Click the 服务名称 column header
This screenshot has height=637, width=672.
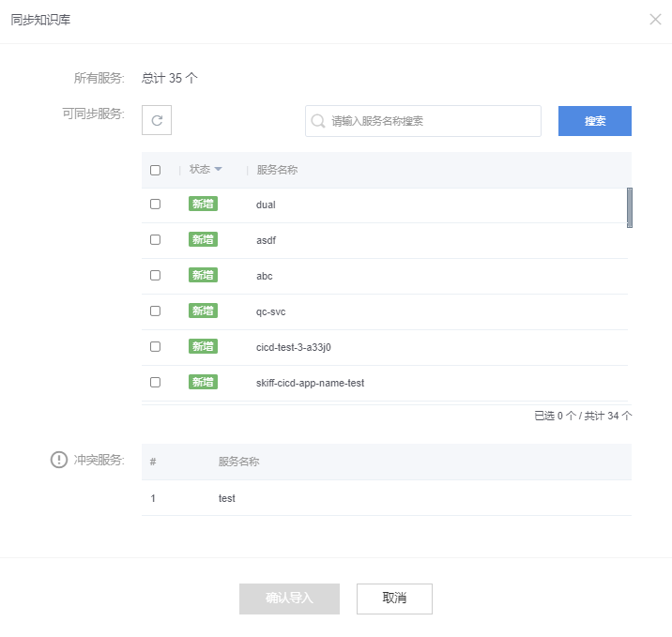pos(277,170)
